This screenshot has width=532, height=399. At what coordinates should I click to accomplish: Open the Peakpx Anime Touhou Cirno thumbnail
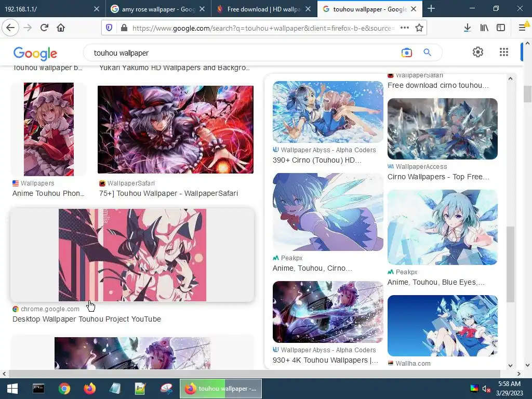328,212
